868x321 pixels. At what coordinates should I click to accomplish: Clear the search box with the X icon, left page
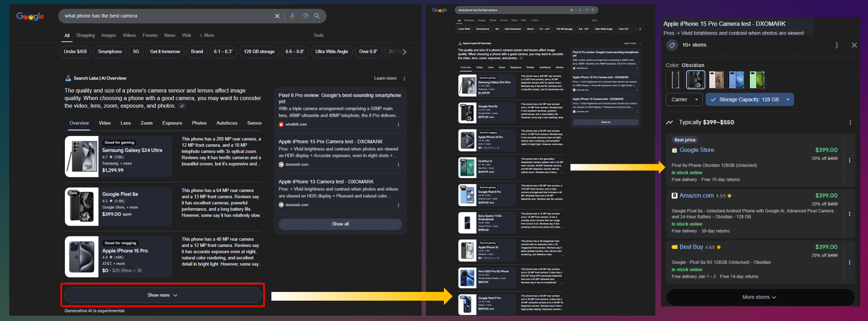click(x=277, y=16)
